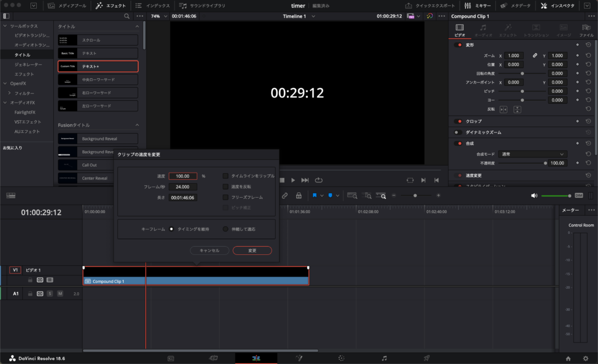598x364 pixels.
Task: Select ジェネレーター in the toolbox list
Action: click(28, 64)
